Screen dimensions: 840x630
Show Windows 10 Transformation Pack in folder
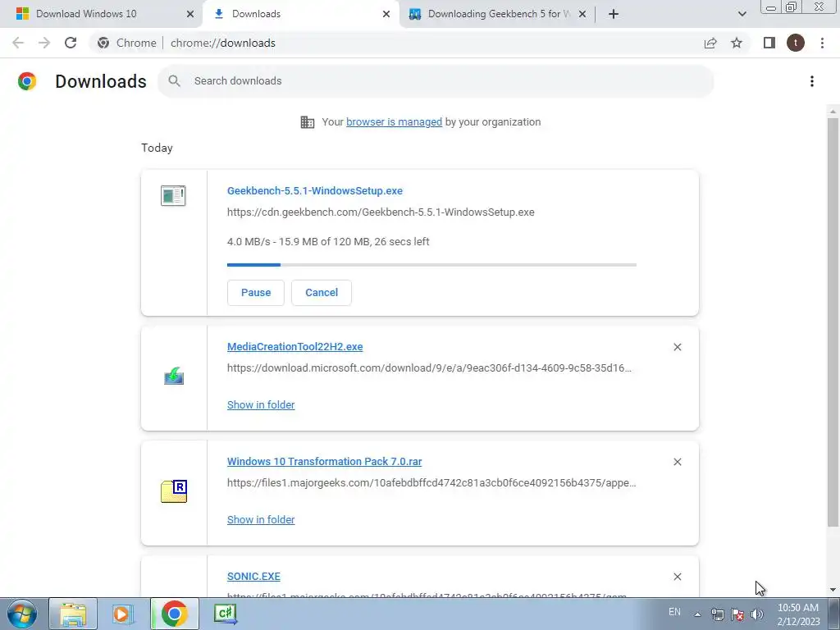pyautogui.click(x=261, y=519)
